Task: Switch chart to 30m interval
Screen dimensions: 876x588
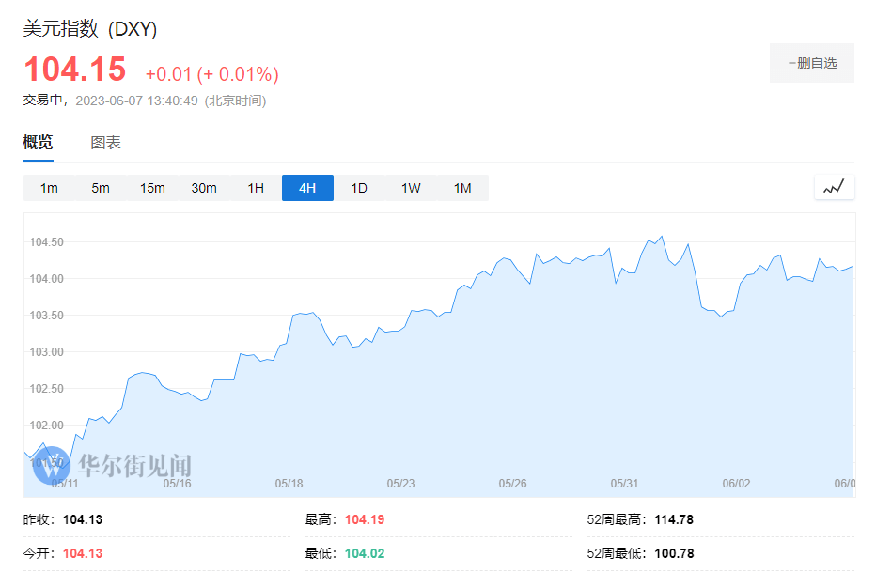Action: point(204,188)
